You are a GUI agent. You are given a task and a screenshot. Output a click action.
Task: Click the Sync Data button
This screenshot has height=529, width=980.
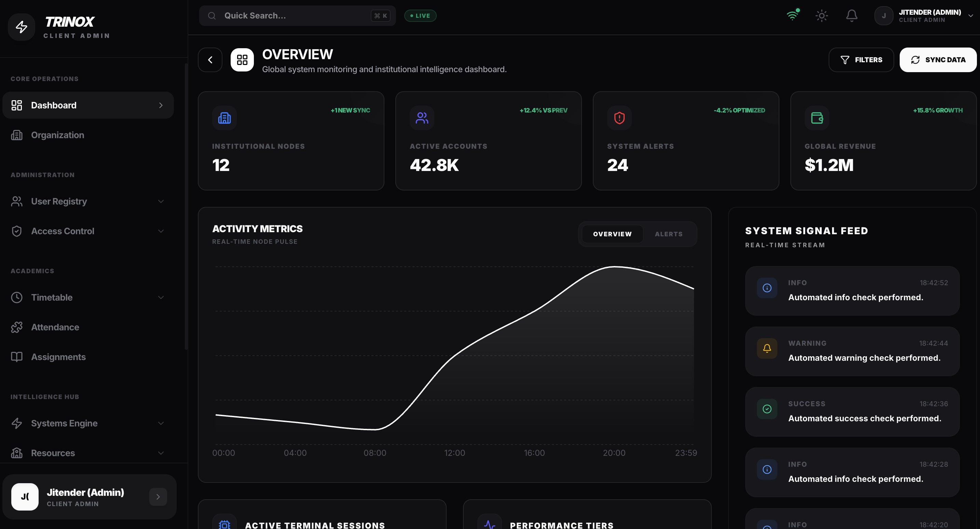point(938,60)
